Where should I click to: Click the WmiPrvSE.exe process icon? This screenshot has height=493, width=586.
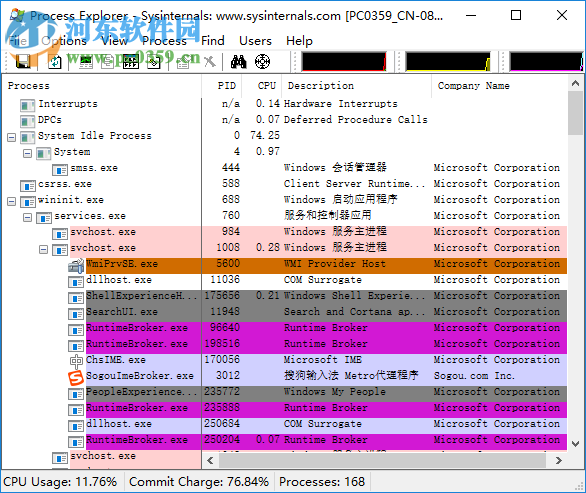[76, 265]
